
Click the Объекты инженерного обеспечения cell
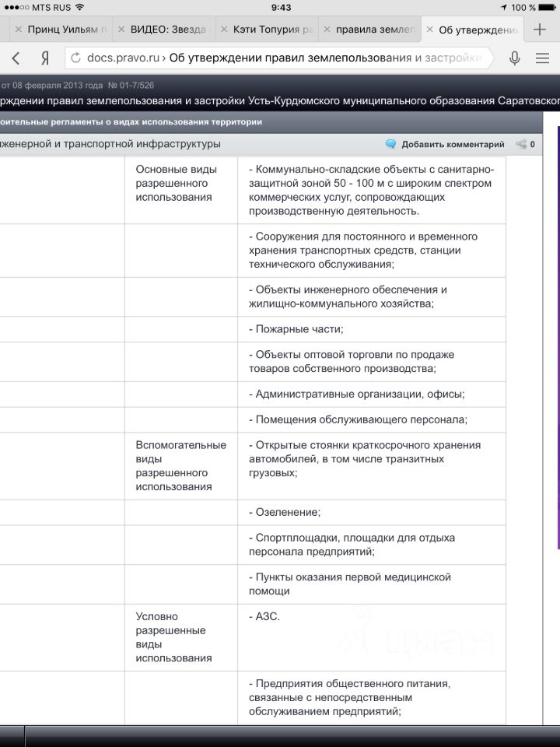[372, 296]
